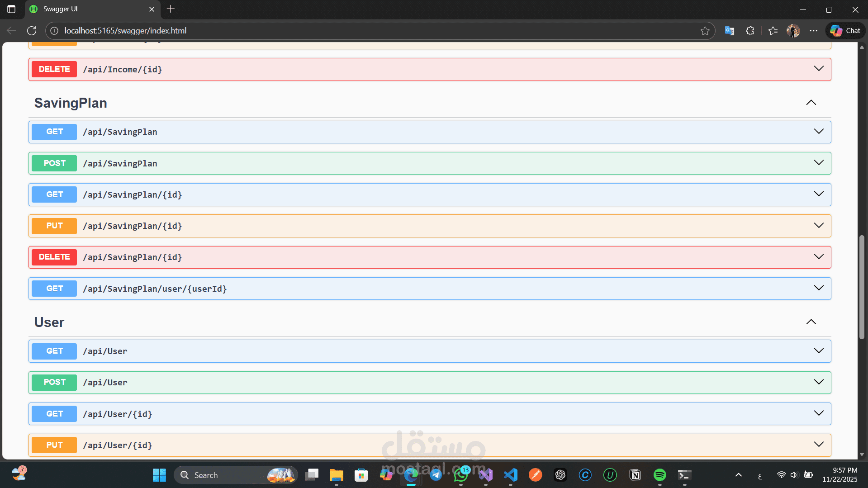Open the site information icon in address bar

tap(54, 31)
